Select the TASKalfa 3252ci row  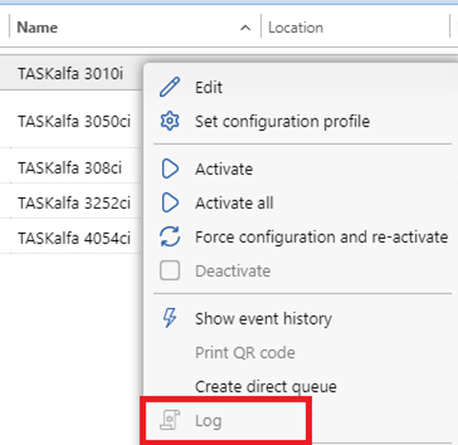coord(71,203)
